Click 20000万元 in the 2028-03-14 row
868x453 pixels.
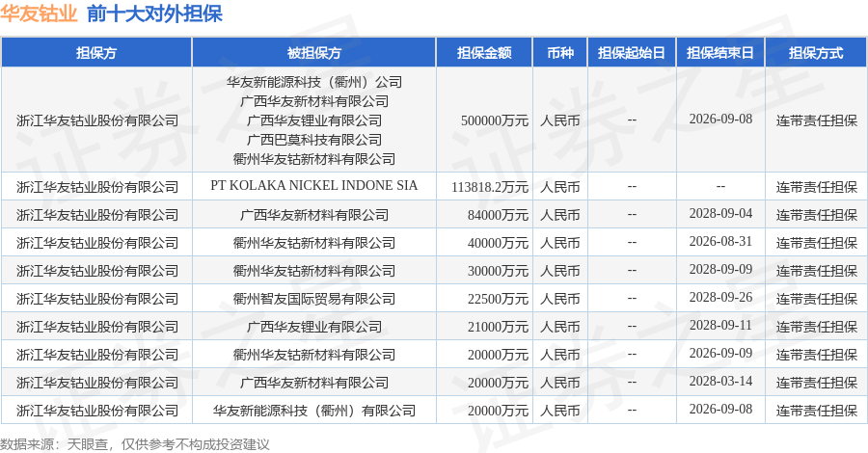click(x=499, y=383)
